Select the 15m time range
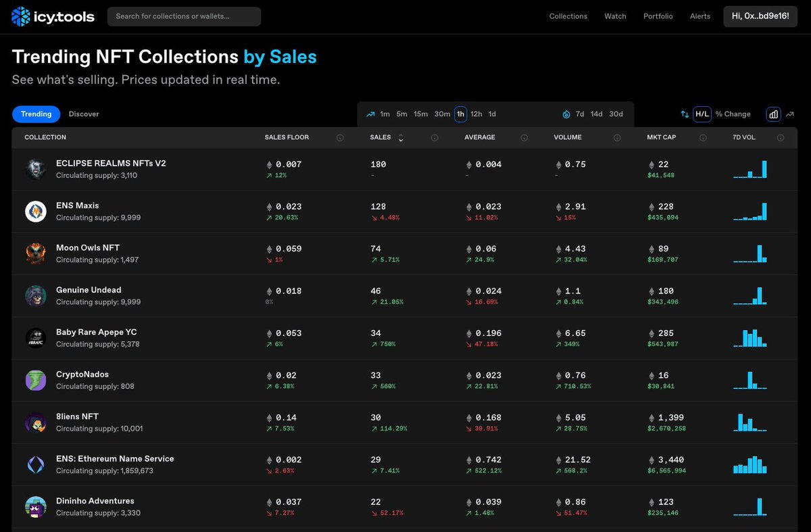811x532 pixels. (421, 114)
